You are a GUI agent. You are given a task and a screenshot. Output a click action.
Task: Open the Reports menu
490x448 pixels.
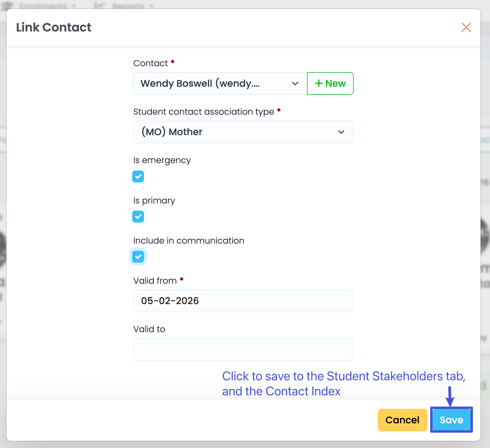[128, 5]
